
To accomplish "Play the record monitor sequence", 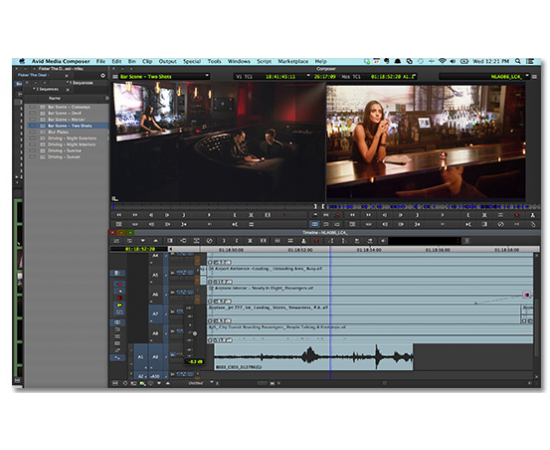I will (x=442, y=215).
